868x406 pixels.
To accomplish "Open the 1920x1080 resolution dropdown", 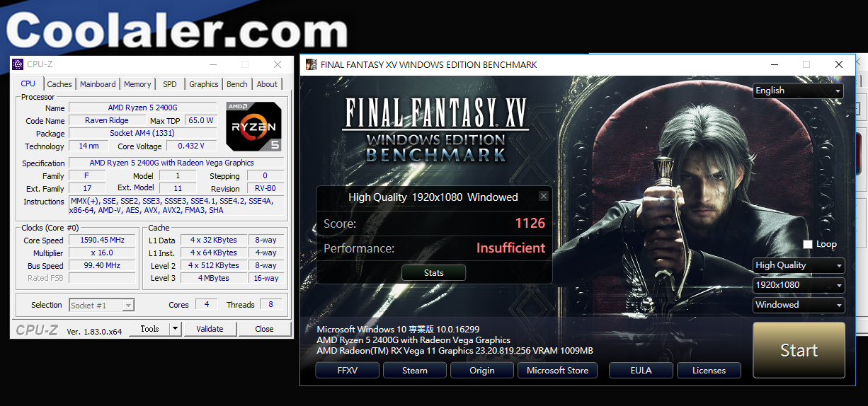I will (x=799, y=285).
